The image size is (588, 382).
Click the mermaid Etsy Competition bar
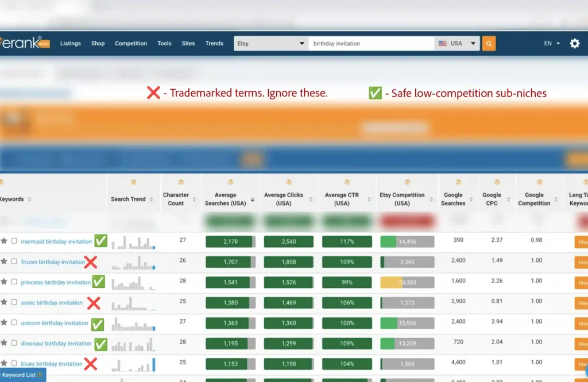[407, 241]
